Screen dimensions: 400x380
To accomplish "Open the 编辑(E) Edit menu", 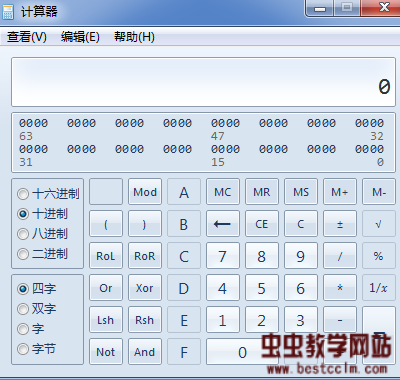I will [x=80, y=37].
